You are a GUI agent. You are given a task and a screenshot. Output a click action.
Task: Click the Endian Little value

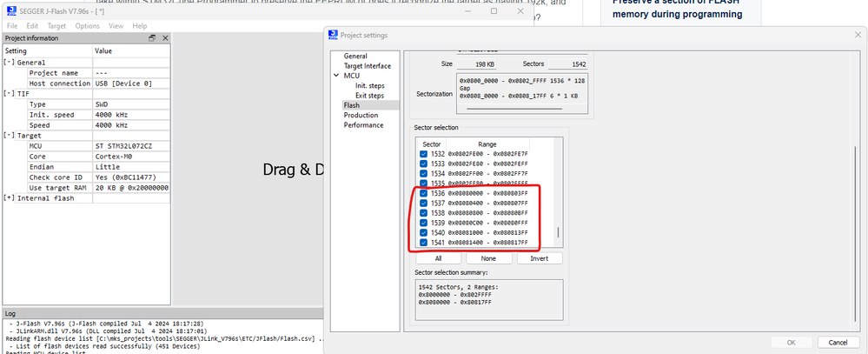coord(131,167)
